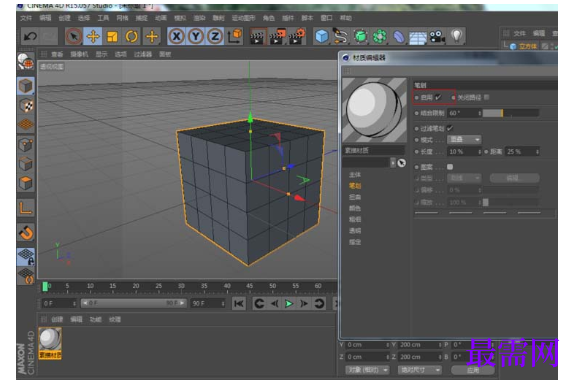Click the timeline preview range slider bar

[x=134, y=303]
